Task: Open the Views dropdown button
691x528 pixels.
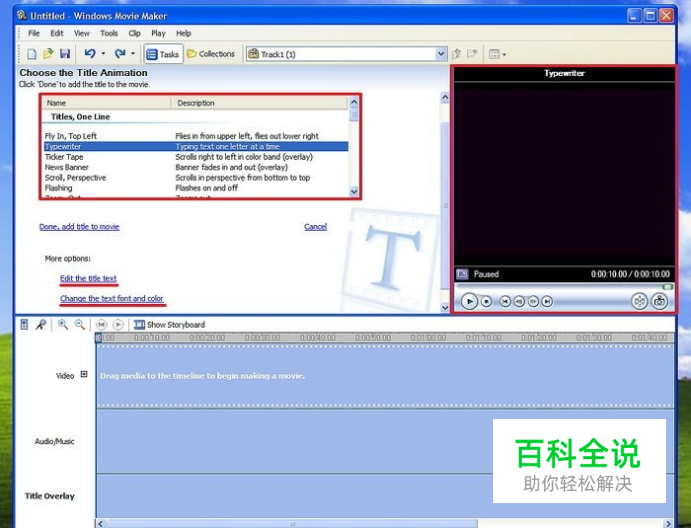Action: coord(498,54)
